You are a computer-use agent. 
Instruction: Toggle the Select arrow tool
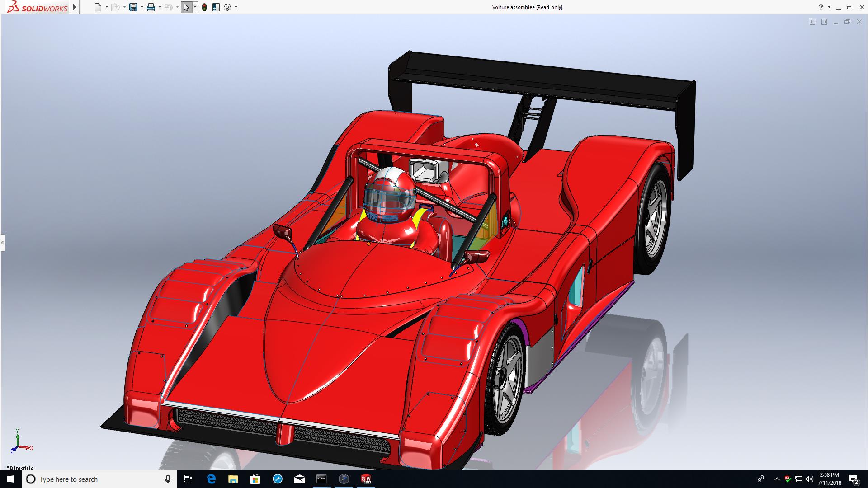186,7
